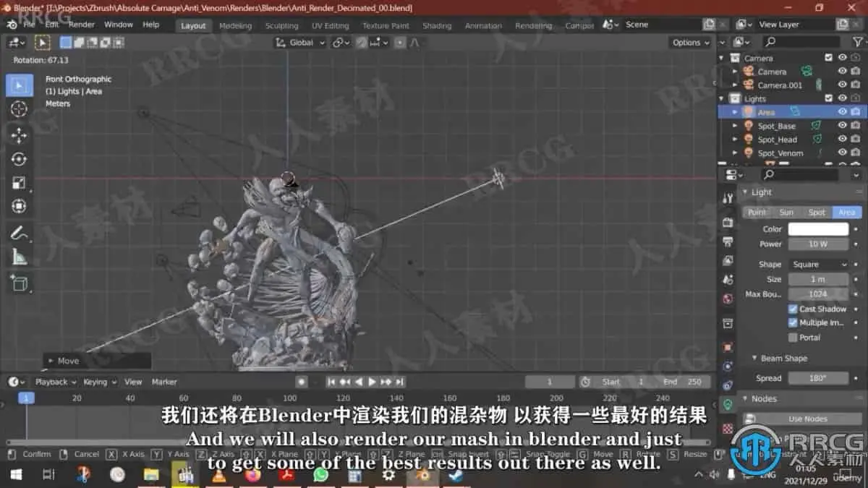Select the Transform tool

19,207
